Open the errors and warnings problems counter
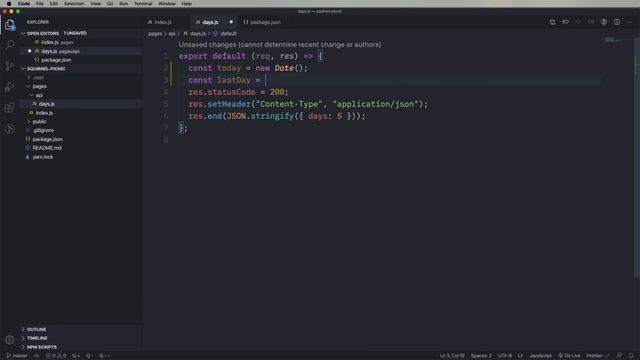The height and width of the screenshot is (360, 640). (56, 356)
